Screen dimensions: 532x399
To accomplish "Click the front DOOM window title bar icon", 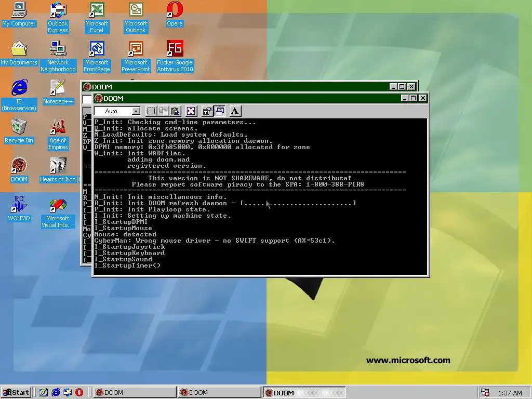I will tap(99, 98).
